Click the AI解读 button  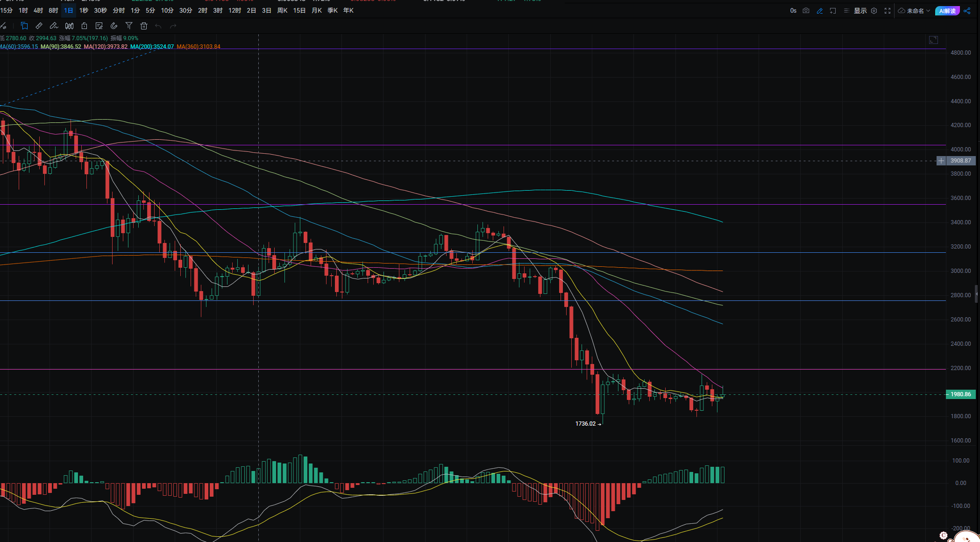tap(947, 11)
